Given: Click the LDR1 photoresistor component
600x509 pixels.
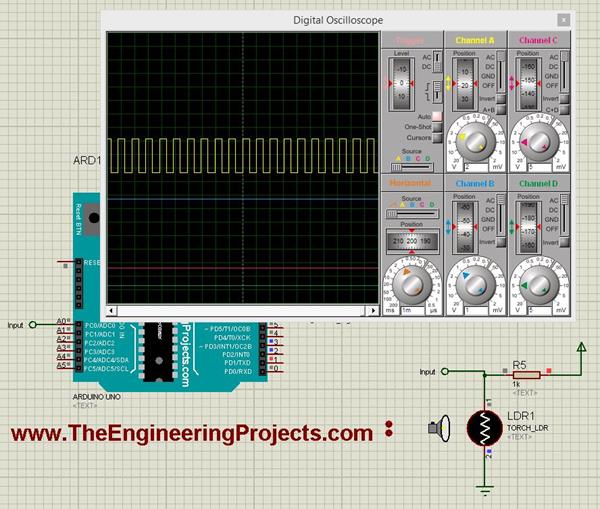Looking at the screenshot, I should pos(486,428).
